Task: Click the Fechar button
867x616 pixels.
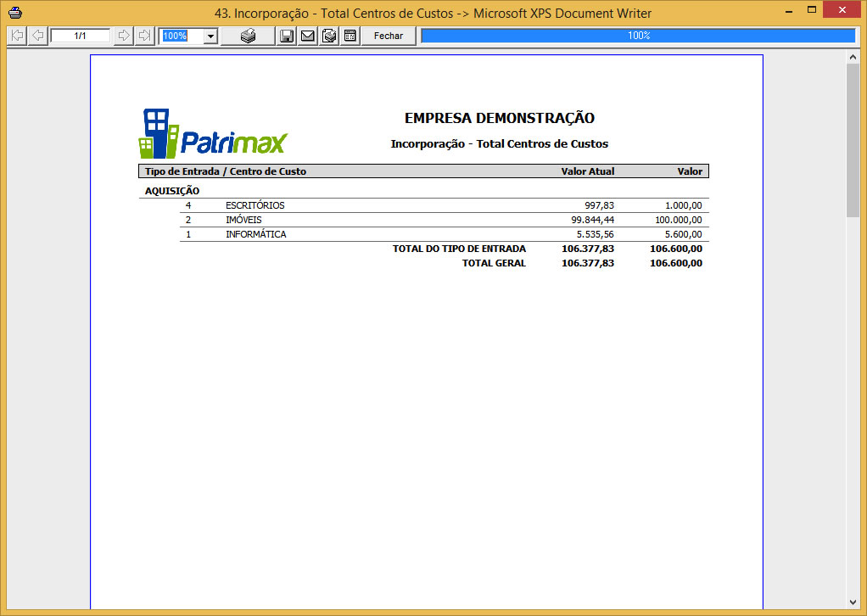Action: (389, 36)
